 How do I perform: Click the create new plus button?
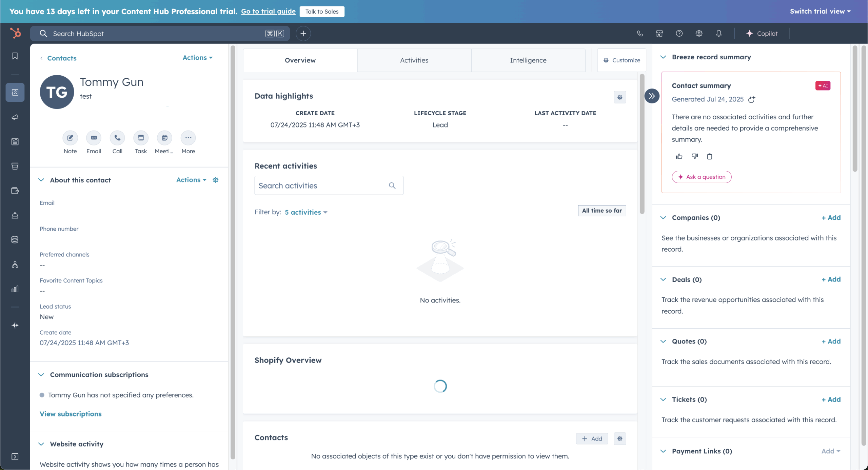coord(303,34)
